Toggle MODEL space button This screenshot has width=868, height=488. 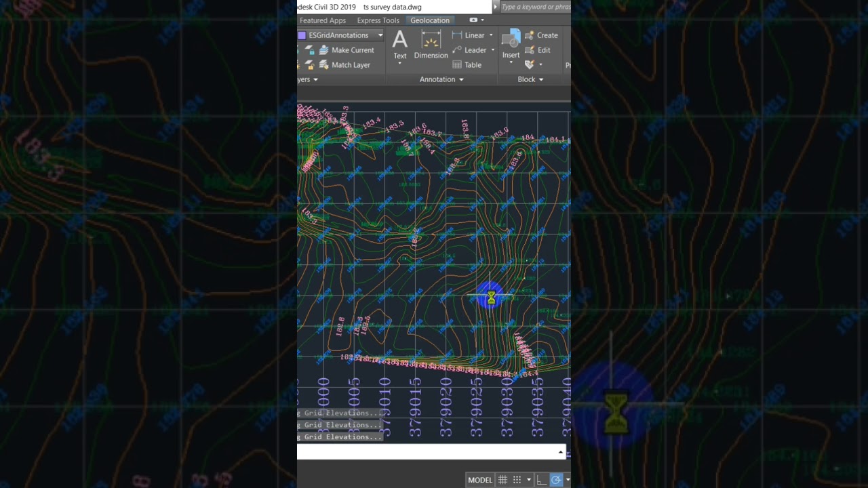[480, 480]
